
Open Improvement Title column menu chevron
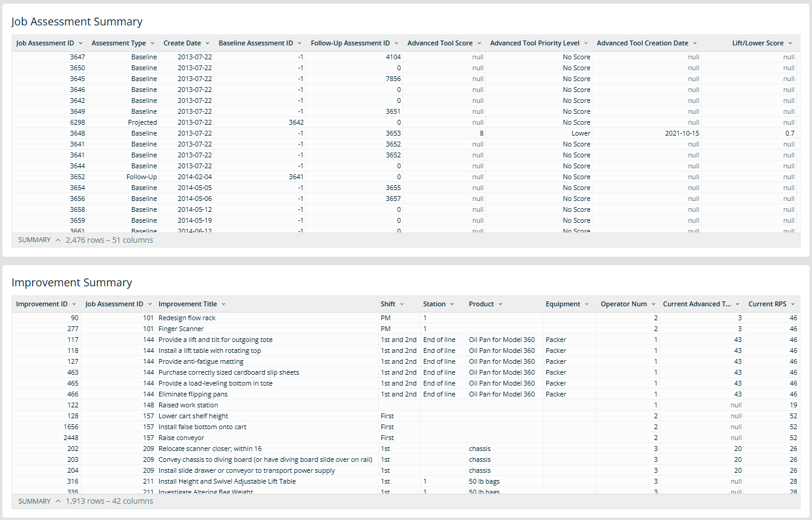[x=223, y=304]
